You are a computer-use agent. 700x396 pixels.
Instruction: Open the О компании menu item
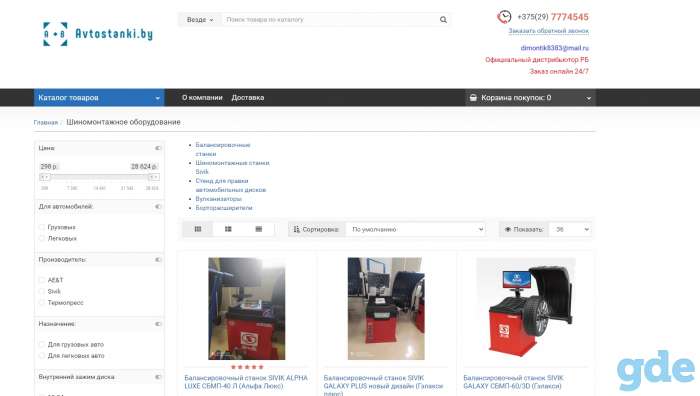202,97
